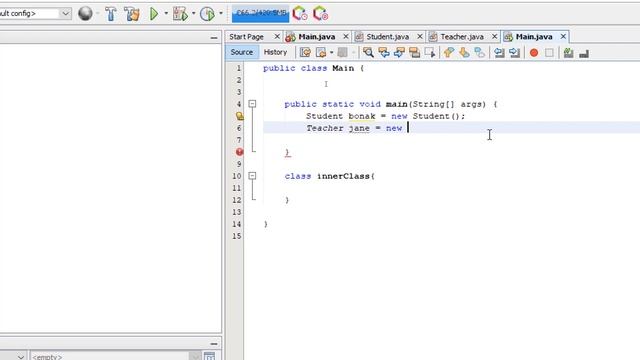
Task: Click the memory usage bar to run garbage collection
Action: click(x=260, y=13)
